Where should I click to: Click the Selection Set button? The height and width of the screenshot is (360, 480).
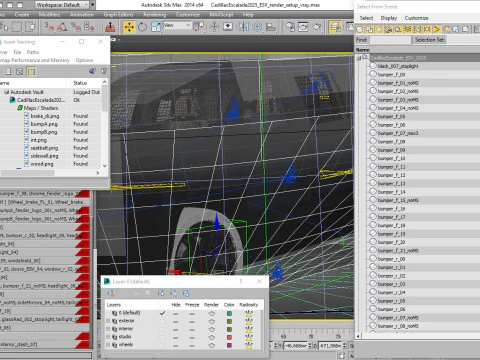430,40
